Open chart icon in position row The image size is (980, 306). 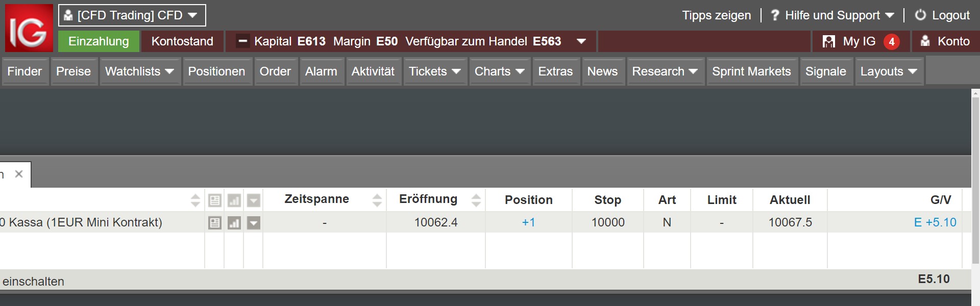point(234,223)
